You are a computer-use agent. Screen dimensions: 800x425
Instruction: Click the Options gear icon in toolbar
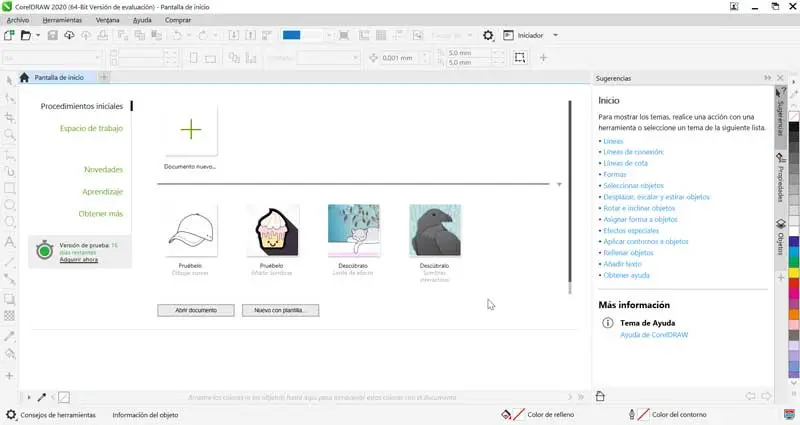point(488,35)
